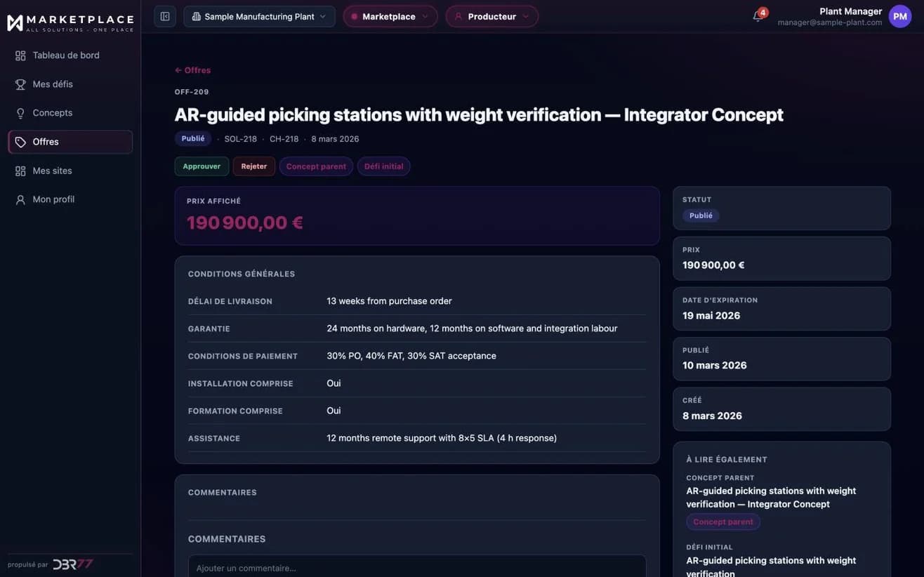Open notifications bell with 4 badge
The width and height of the screenshot is (924, 577).
pyautogui.click(x=758, y=16)
